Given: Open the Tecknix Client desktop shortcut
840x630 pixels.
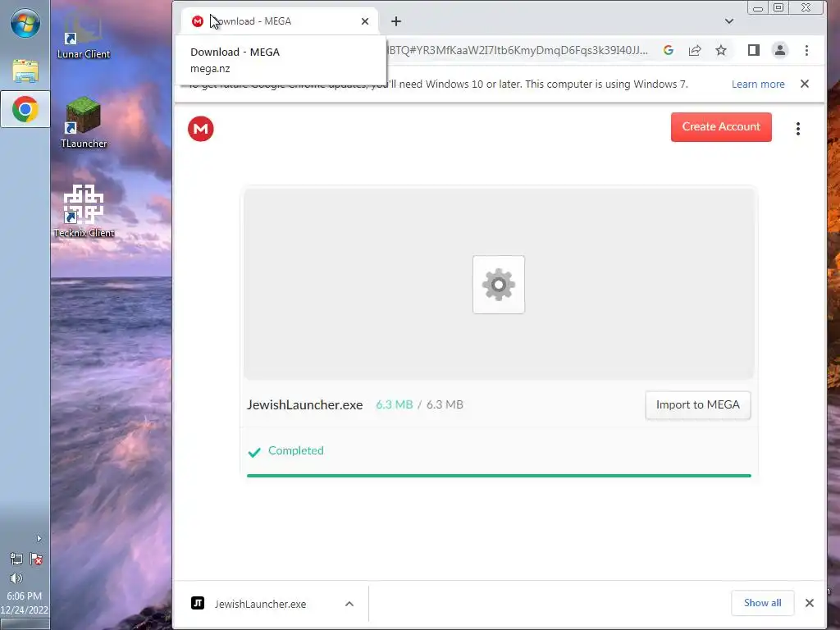Looking at the screenshot, I should coord(84,211).
